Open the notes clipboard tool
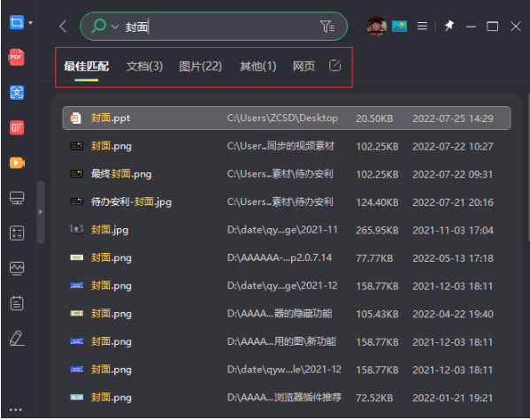 click(x=17, y=303)
